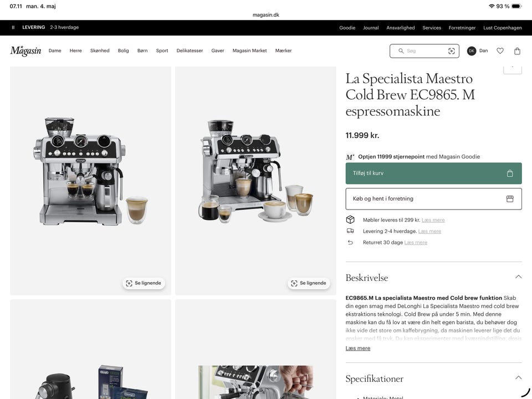Image resolution: width=532 pixels, height=399 pixels.
Task: Click the search magnifier icon
Action: pyautogui.click(x=401, y=51)
